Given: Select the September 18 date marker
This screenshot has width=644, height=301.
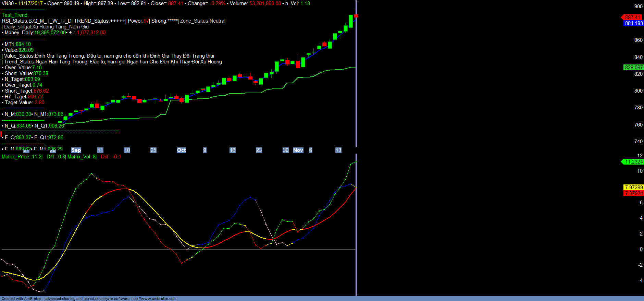Looking at the screenshot, I should click(127, 150).
